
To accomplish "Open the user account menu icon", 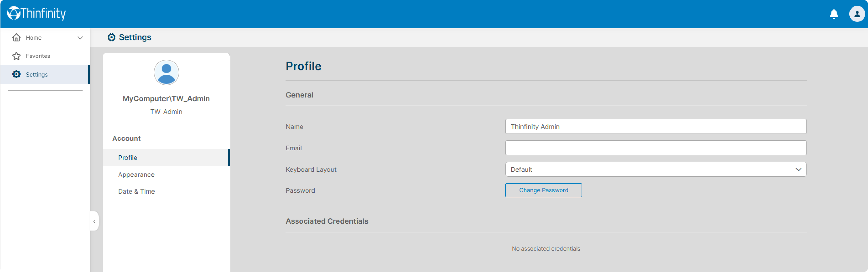I will 857,14.
